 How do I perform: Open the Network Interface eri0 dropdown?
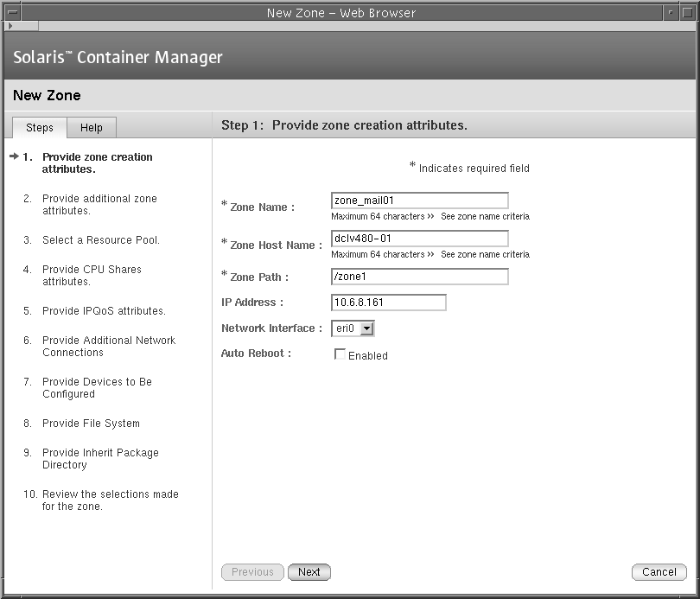[353, 328]
